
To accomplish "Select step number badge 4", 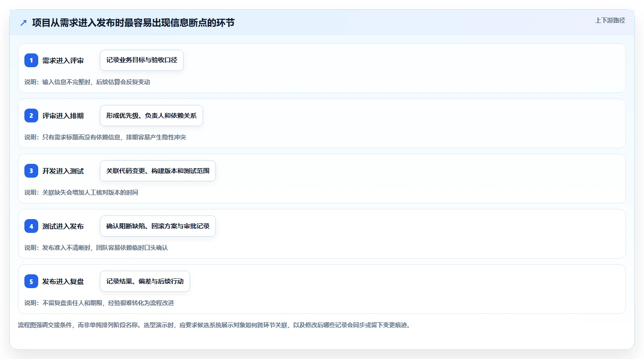I will tap(31, 226).
